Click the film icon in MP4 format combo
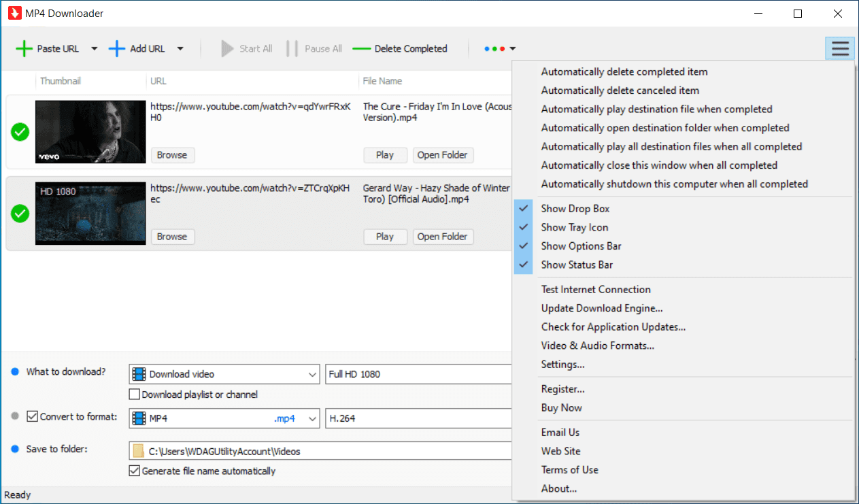859x504 pixels. point(139,418)
